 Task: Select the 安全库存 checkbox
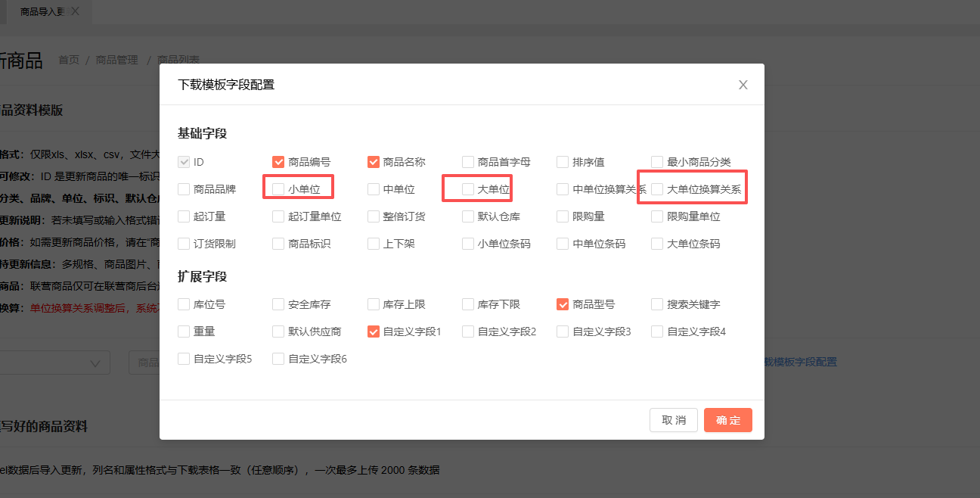coord(278,304)
